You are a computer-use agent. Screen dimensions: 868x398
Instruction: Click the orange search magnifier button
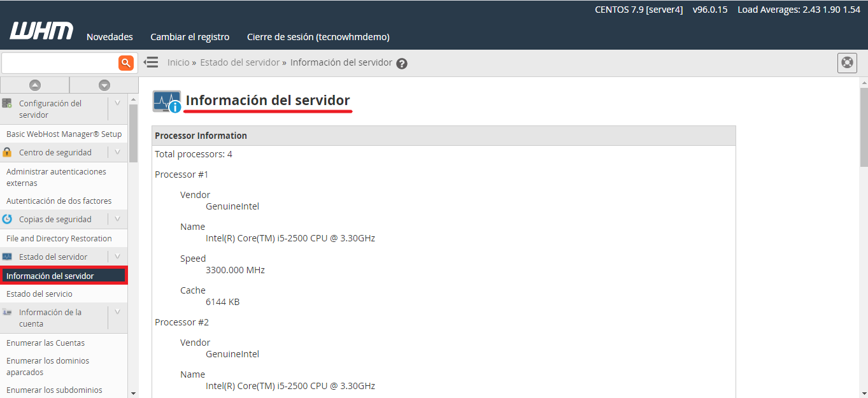point(125,62)
